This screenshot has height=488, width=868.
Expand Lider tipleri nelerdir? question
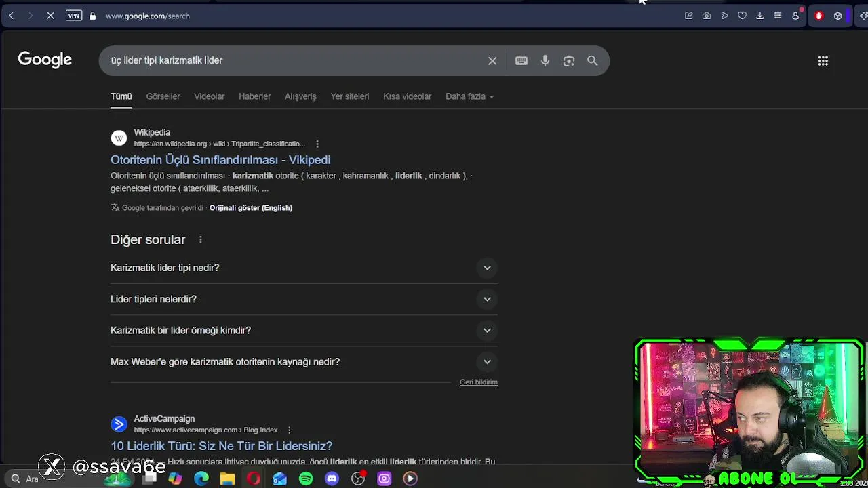pos(304,299)
